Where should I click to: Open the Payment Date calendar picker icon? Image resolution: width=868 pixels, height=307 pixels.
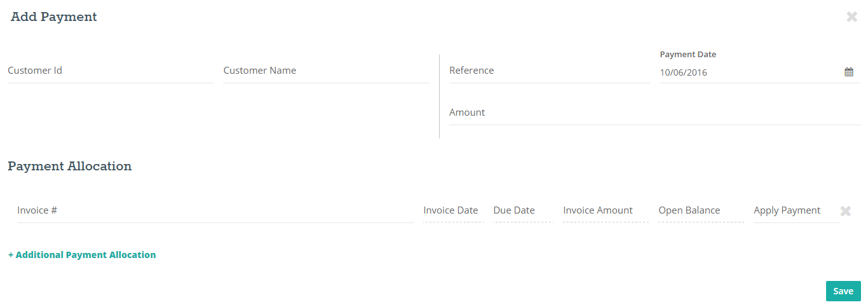848,72
